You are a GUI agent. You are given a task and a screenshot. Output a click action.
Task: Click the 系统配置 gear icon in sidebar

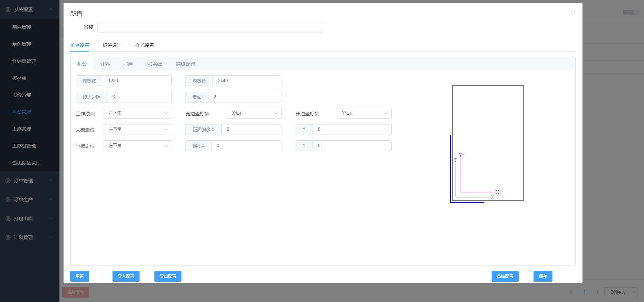[x=8, y=9]
